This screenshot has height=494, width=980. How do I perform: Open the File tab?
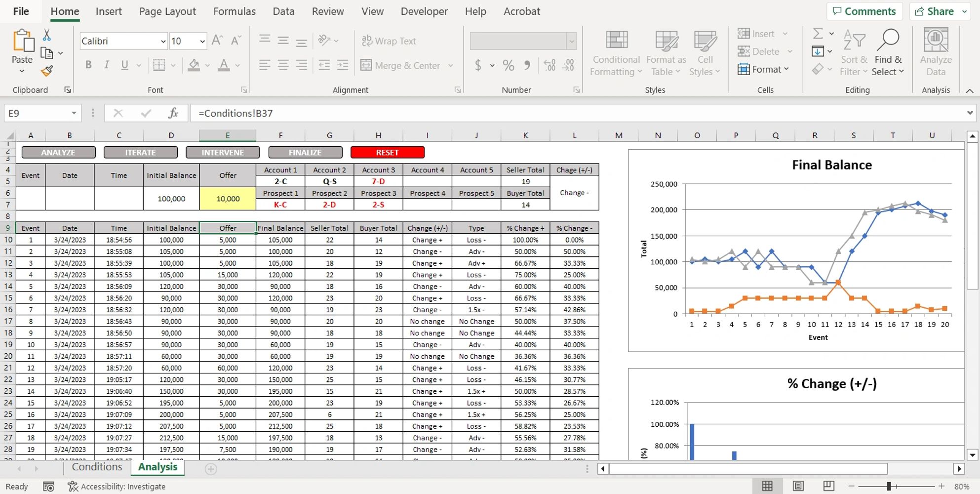pos(21,11)
